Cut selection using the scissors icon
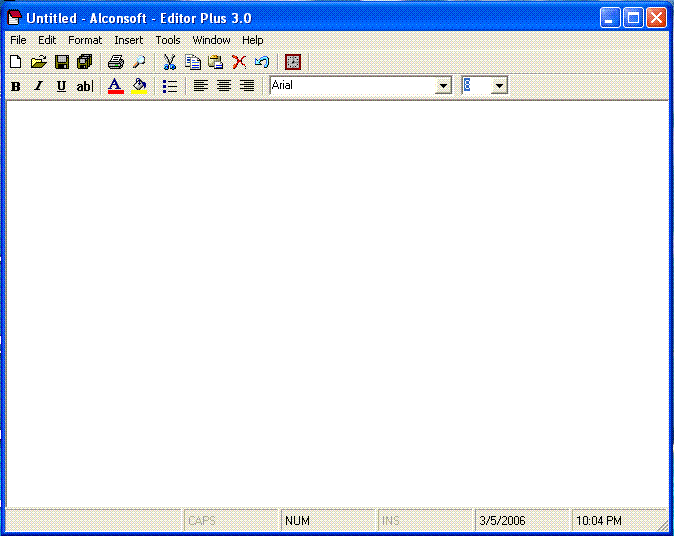This screenshot has height=536, width=674. [170, 62]
